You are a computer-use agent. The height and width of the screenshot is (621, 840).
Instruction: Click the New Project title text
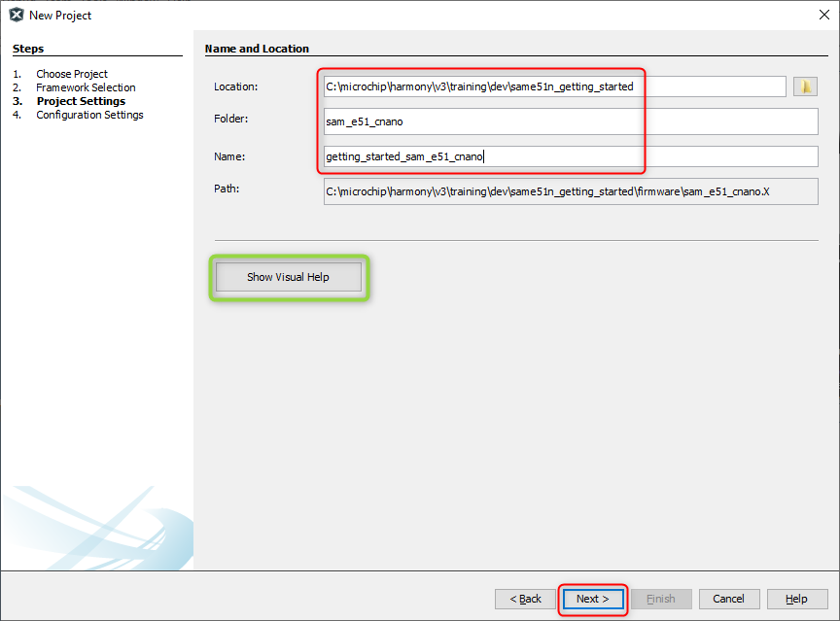click(x=60, y=16)
